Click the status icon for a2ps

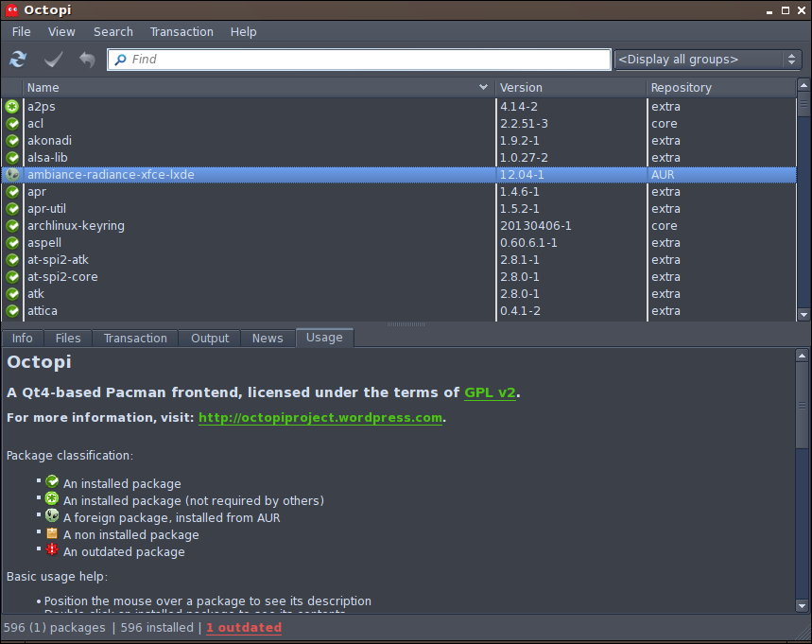pos(12,107)
